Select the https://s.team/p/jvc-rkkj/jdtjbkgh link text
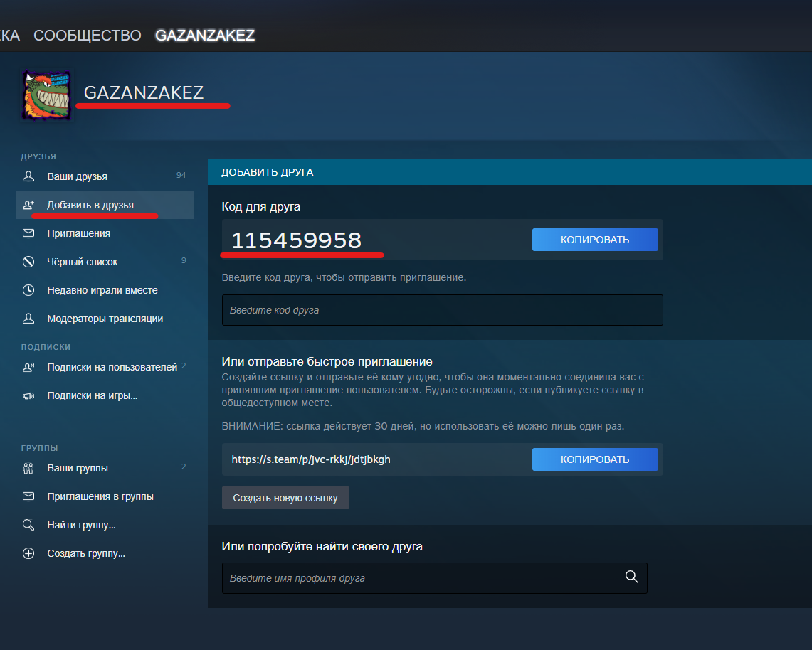Screen dimensions: 812x650 311,459
